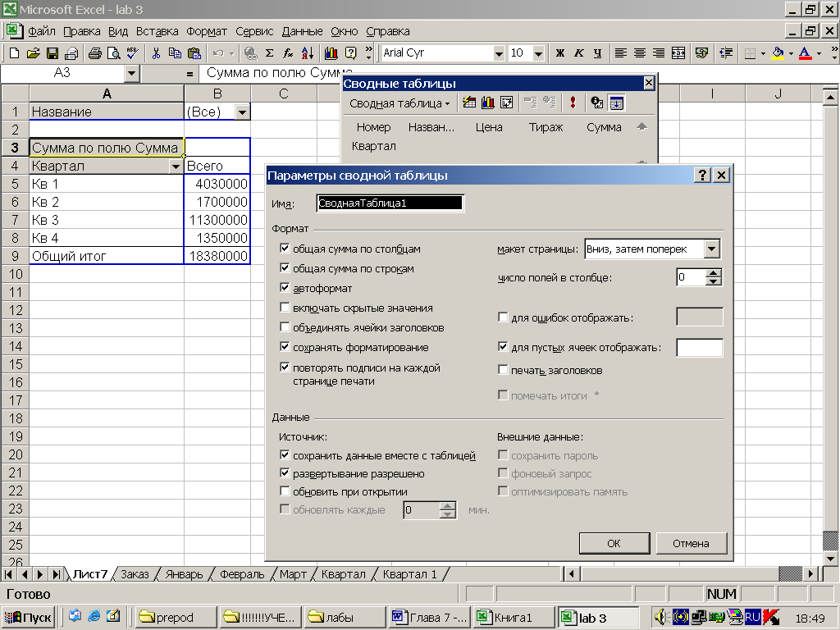Click the 'для пустых ячеек отображать' text box
Screen dimensions: 840x630
click(x=699, y=347)
